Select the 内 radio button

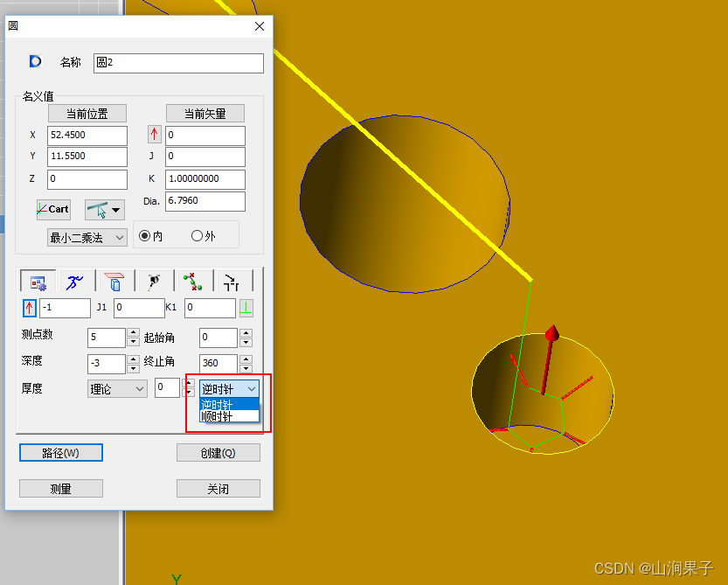146,236
